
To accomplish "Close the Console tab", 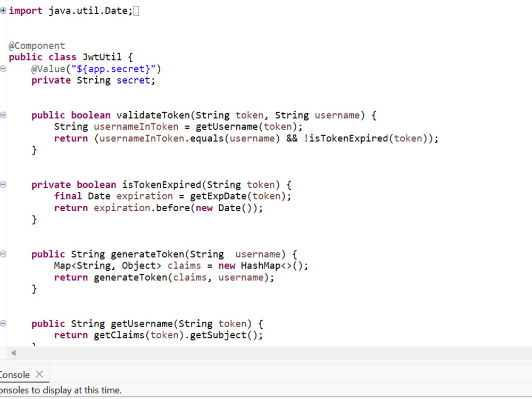I will 39,374.
